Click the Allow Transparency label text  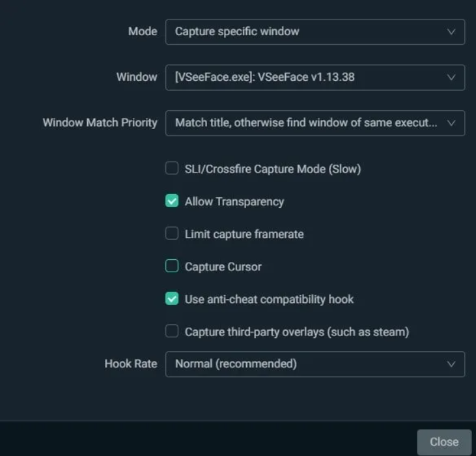click(234, 201)
